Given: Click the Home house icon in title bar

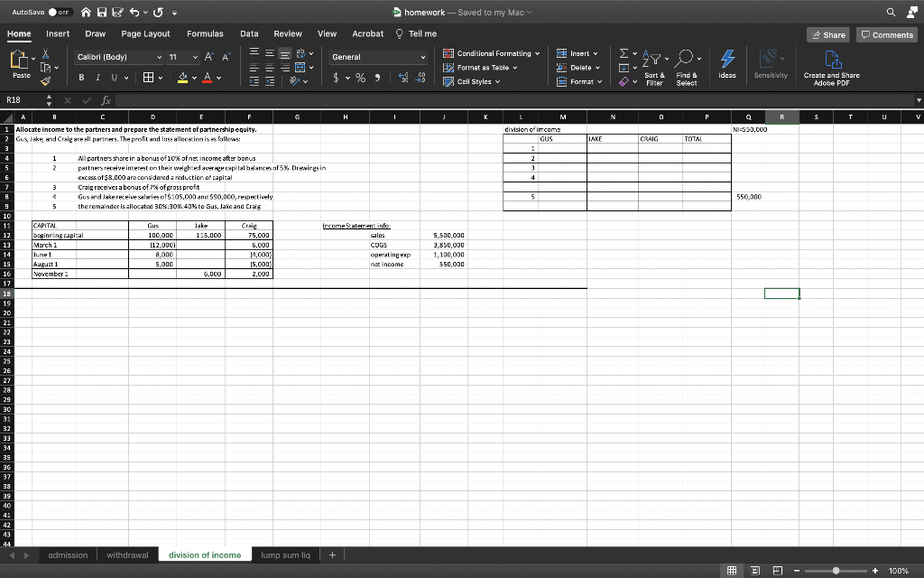Looking at the screenshot, I should (x=86, y=13).
